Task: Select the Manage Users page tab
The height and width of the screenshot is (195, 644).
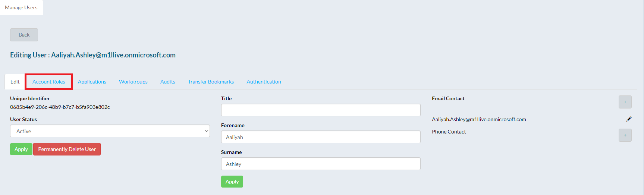Action: tap(21, 7)
